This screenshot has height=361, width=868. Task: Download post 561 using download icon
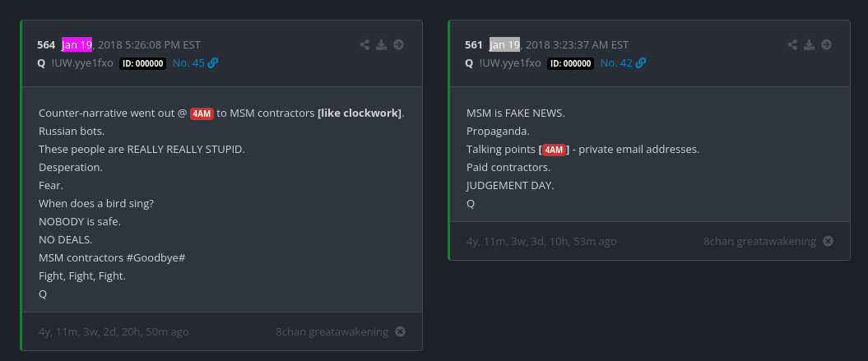[810, 45]
